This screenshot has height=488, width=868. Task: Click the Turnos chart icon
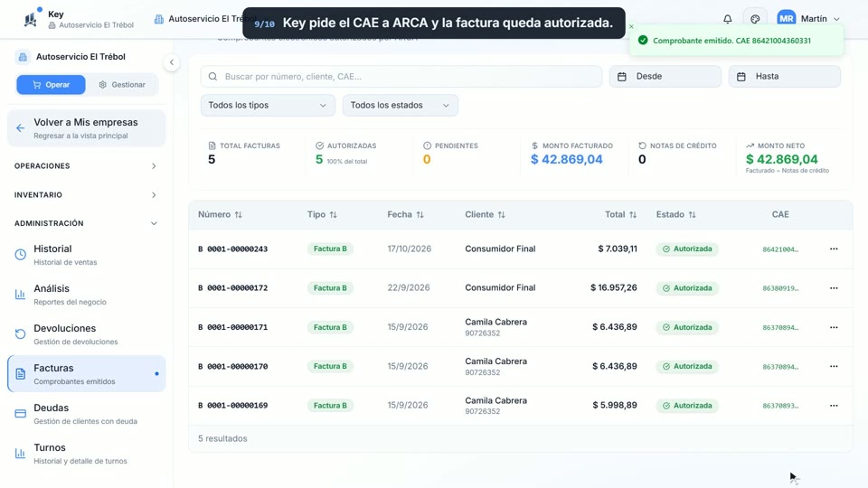pos(21,454)
